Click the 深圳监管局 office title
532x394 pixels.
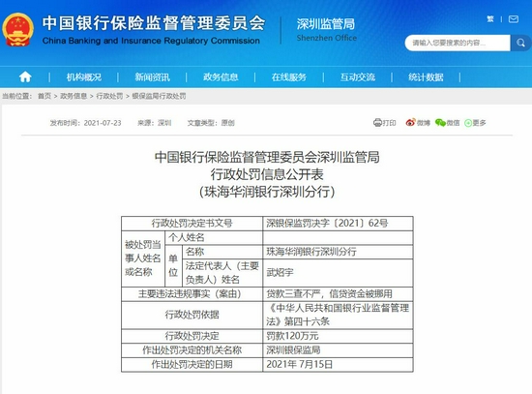(x=326, y=24)
